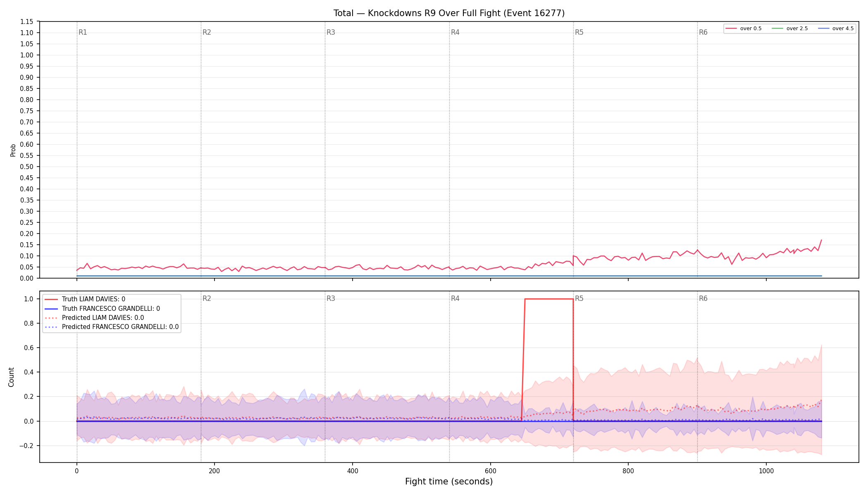
Task: Select the 'over 2.5' legend entry
Action: (790, 29)
